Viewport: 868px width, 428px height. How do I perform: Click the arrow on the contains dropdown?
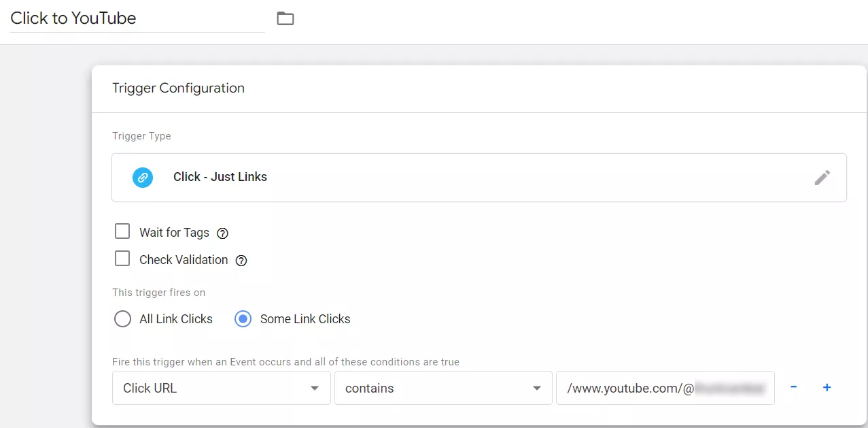537,389
